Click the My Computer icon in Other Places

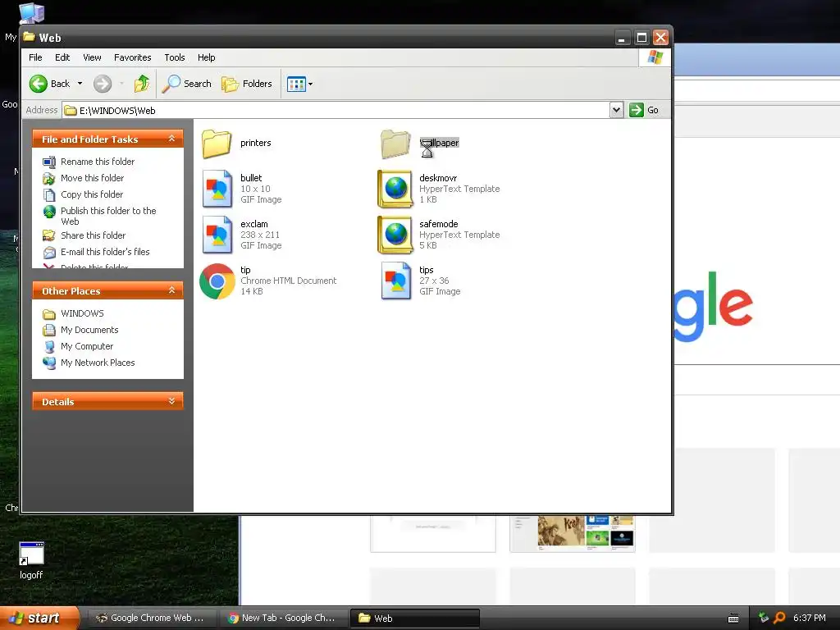point(49,347)
